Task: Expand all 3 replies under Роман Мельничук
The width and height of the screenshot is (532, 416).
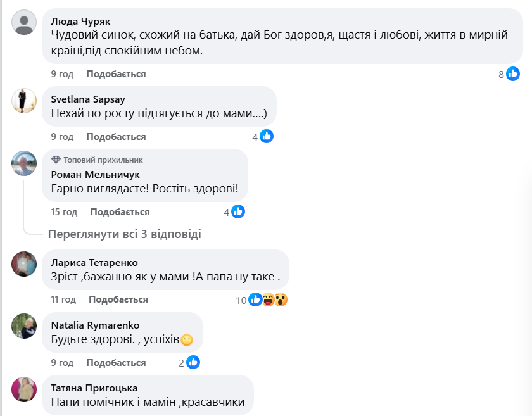Action: click(x=125, y=234)
